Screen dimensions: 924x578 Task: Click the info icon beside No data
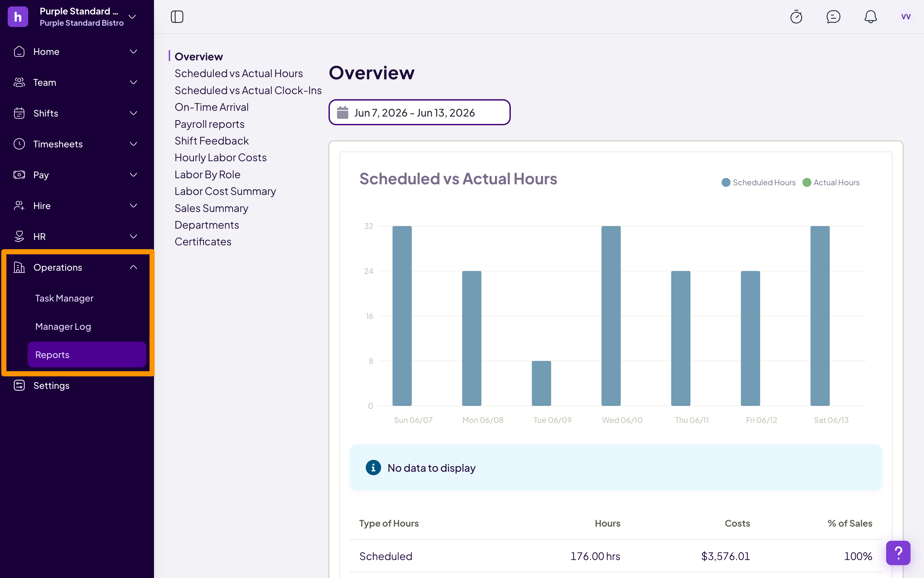coord(373,468)
